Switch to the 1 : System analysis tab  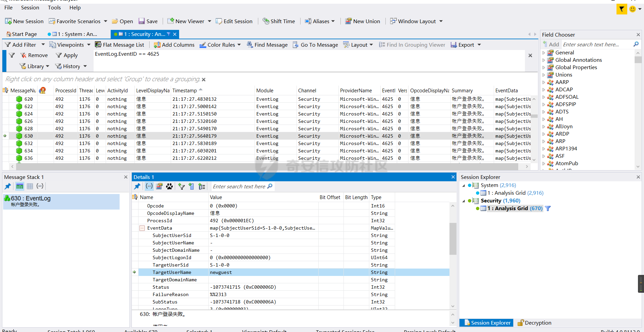click(72, 34)
